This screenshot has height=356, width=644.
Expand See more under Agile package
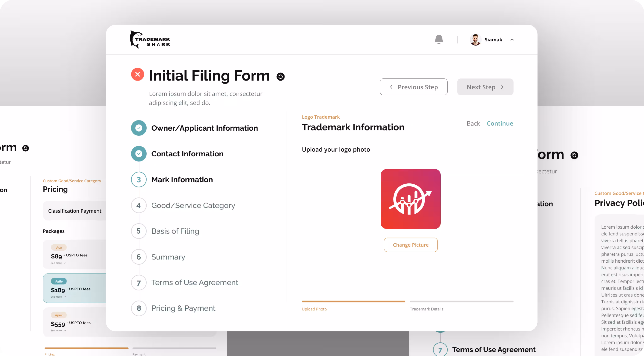(x=58, y=297)
